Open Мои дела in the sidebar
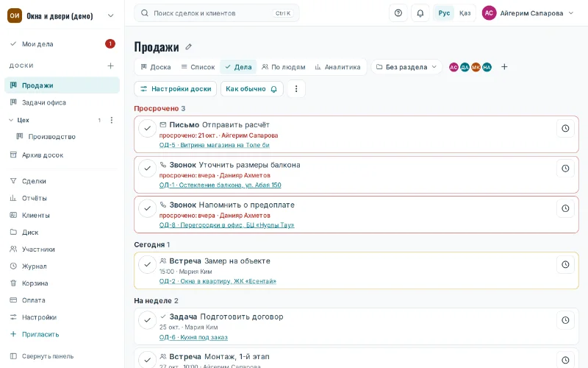The height and width of the screenshot is (368, 588). point(62,44)
